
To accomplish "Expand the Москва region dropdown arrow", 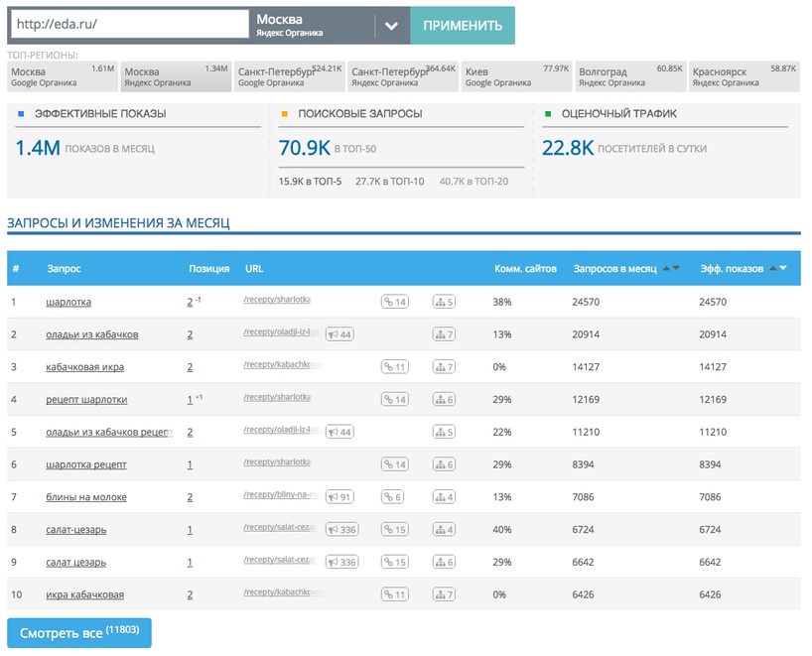I will 392,26.
